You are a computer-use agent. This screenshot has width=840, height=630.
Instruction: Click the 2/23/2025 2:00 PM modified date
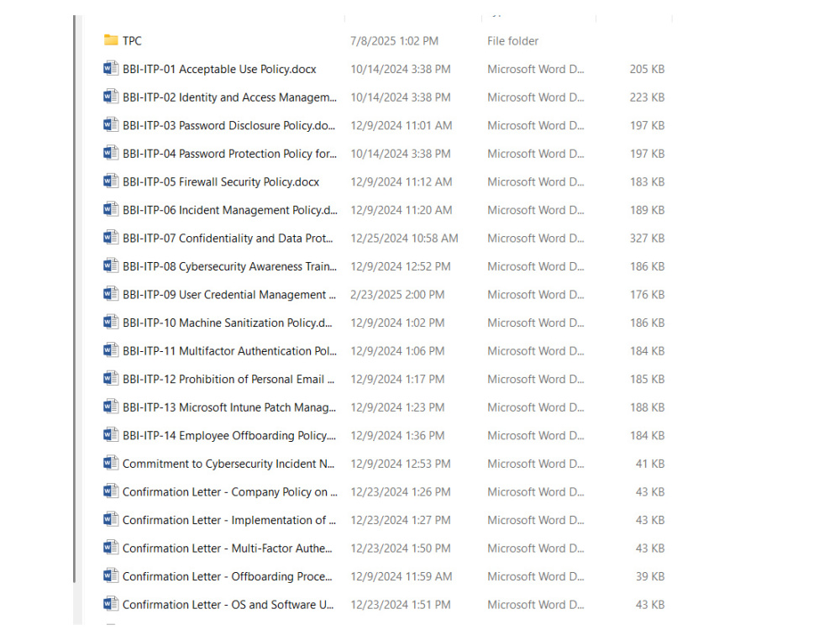click(x=397, y=295)
